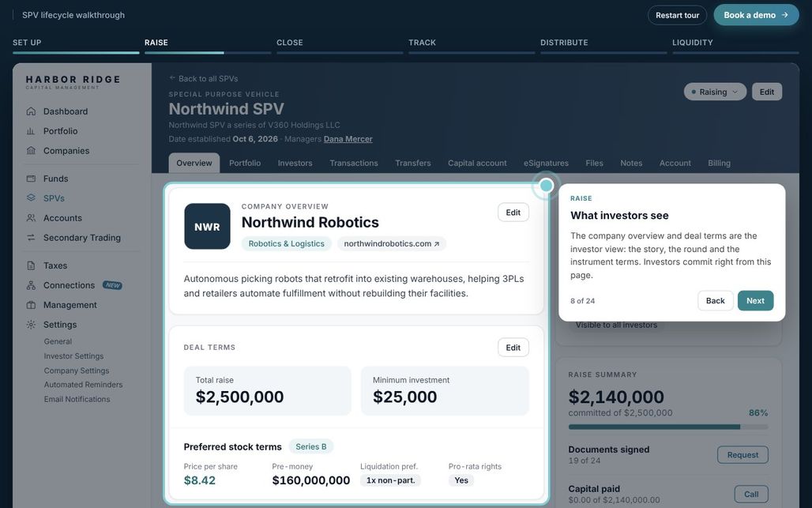This screenshot has height=508, width=812.
Task: Click the Dashboard home icon in the sidebar
Action: pyautogui.click(x=31, y=111)
